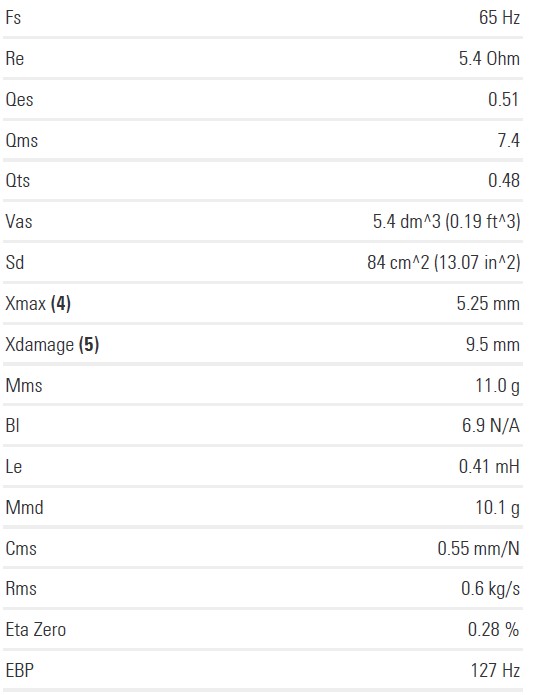
Task: Open footnote (4) next to Xmax
Action: point(61,304)
